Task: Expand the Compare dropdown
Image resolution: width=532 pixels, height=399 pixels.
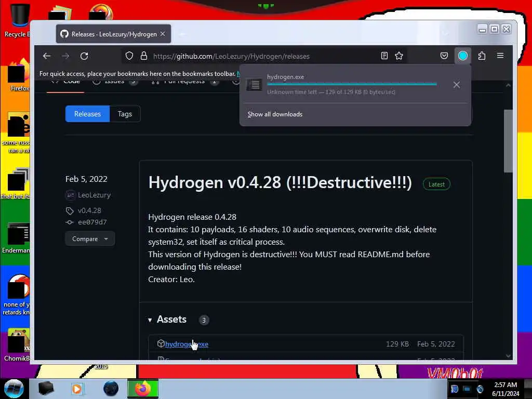Action: pyautogui.click(x=90, y=239)
